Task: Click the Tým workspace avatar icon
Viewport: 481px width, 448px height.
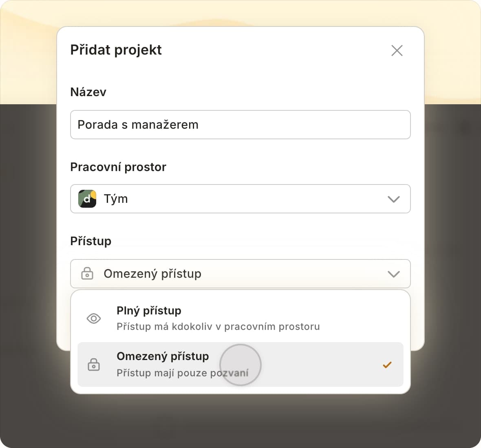Action: tap(87, 199)
